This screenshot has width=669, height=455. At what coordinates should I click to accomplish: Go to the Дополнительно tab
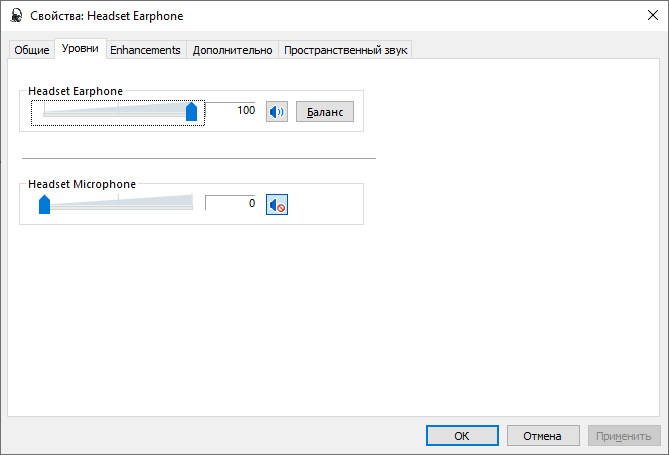232,50
